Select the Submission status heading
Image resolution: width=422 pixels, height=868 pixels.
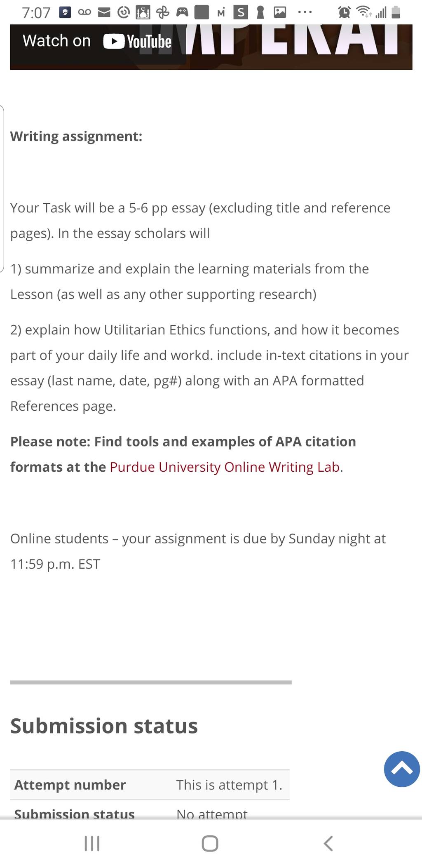click(x=104, y=726)
